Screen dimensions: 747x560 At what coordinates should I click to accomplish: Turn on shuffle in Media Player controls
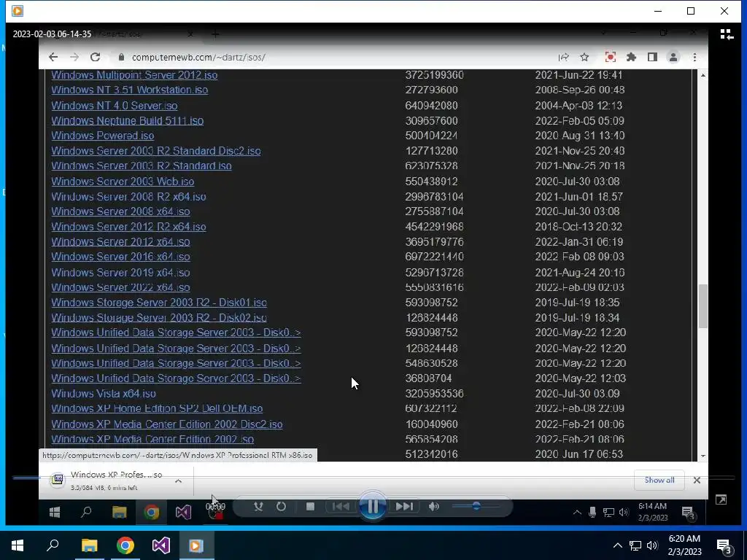258,506
